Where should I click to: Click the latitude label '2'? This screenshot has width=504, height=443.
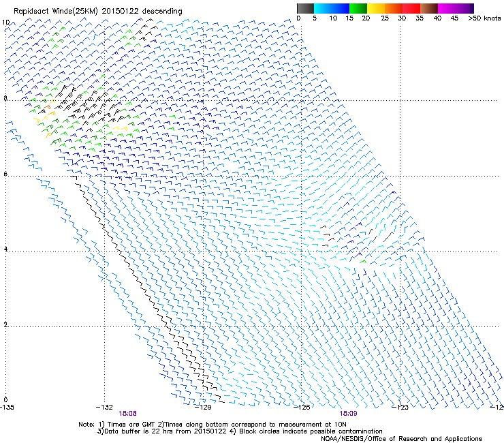pyautogui.click(x=5, y=325)
